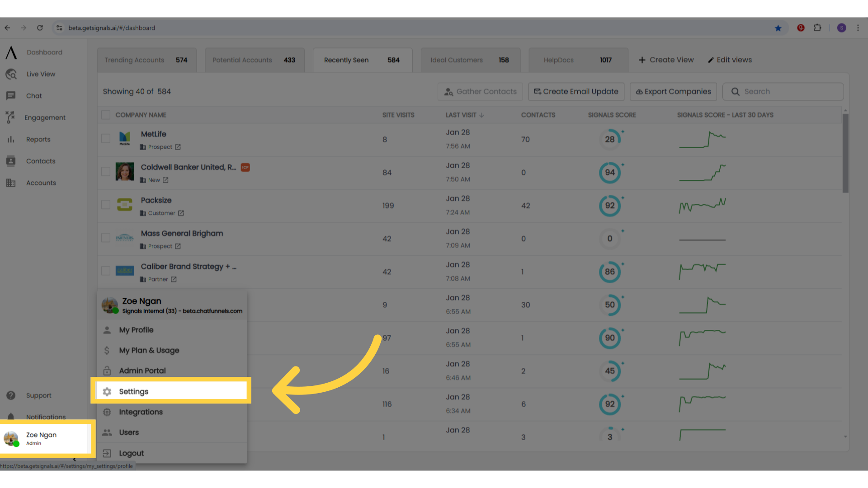Open the HelpDocs tab
The height and width of the screenshot is (488, 868).
coord(578,60)
